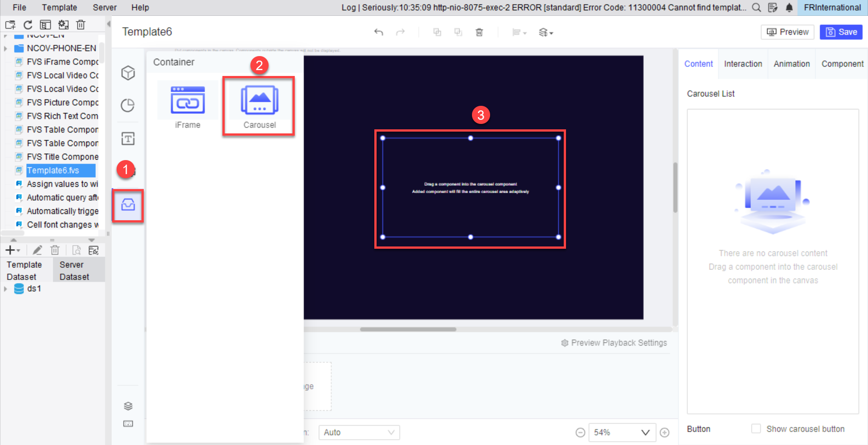Select Template6.fvs in the file list
This screenshot has height=445, width=868.
59,170
